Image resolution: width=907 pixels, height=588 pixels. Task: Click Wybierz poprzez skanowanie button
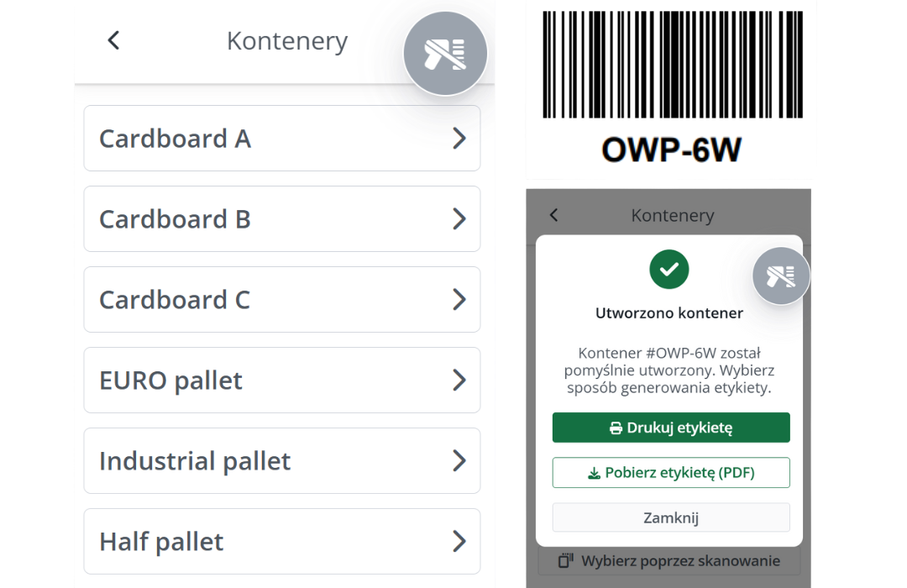point(670,560)
